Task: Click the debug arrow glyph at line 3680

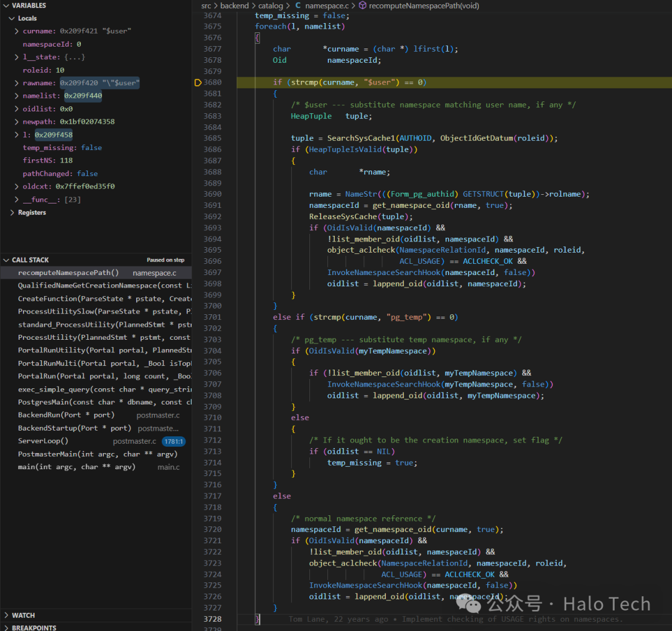Action: 198,83
